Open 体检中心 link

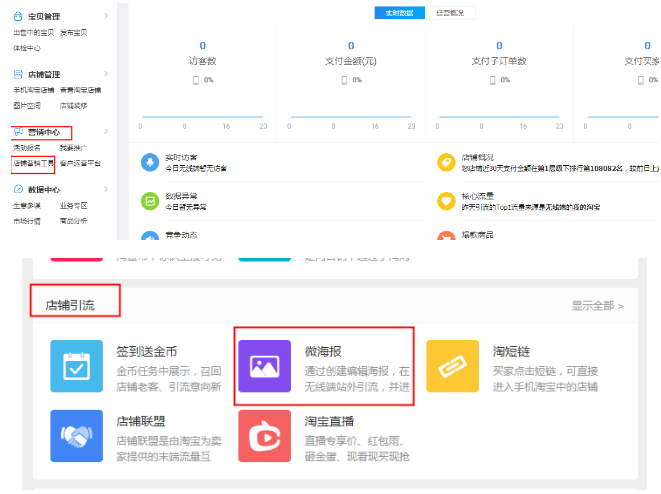tap(27, 48)
